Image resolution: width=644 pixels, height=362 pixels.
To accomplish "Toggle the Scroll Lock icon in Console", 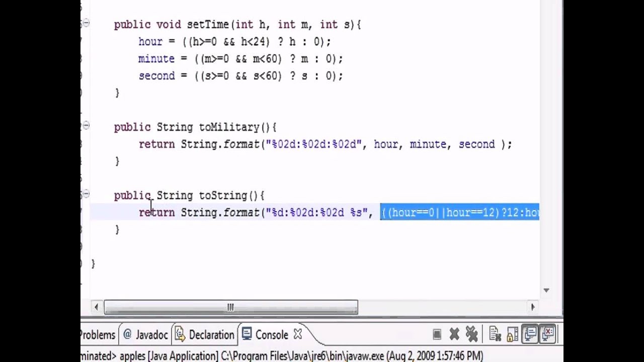I will 512,334.
